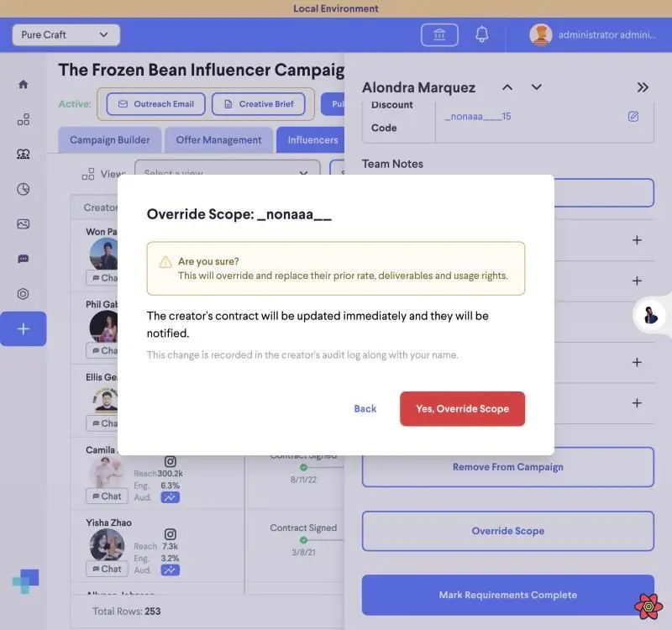Screen dimensions: 672x630
Task: Go to previous creator with up chevron
Action: point(507,87)
